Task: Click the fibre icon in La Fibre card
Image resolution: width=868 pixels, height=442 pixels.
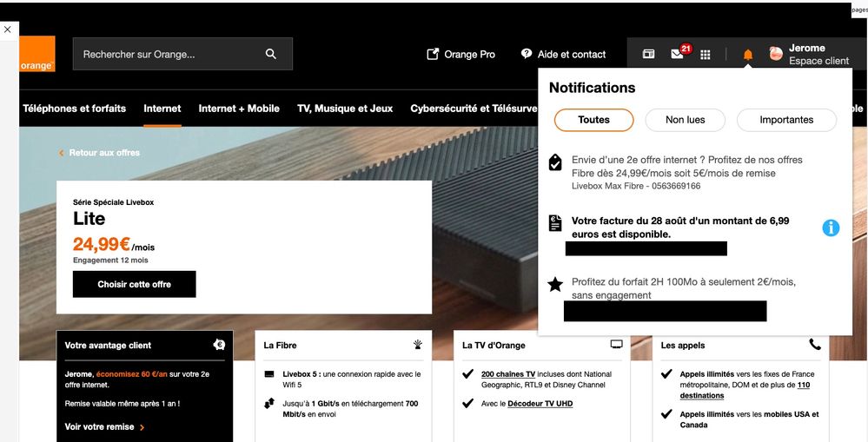Action: coord(418,345)
